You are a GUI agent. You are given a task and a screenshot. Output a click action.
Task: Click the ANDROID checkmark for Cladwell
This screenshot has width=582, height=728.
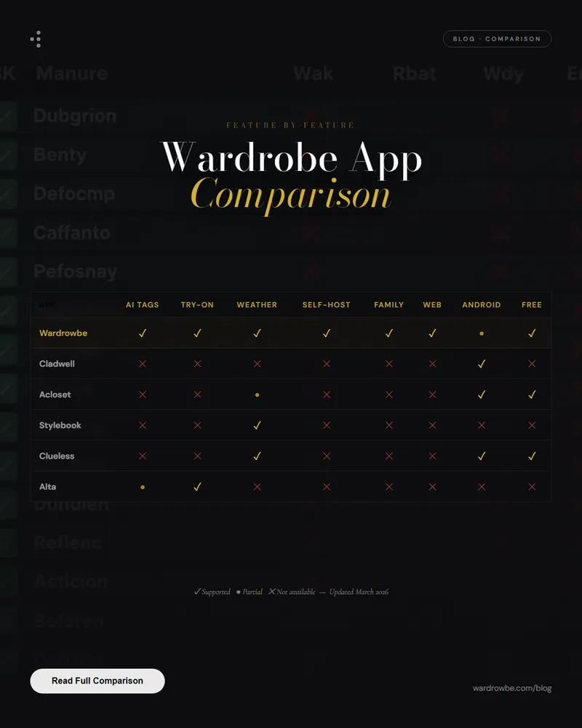pos(481,364)
